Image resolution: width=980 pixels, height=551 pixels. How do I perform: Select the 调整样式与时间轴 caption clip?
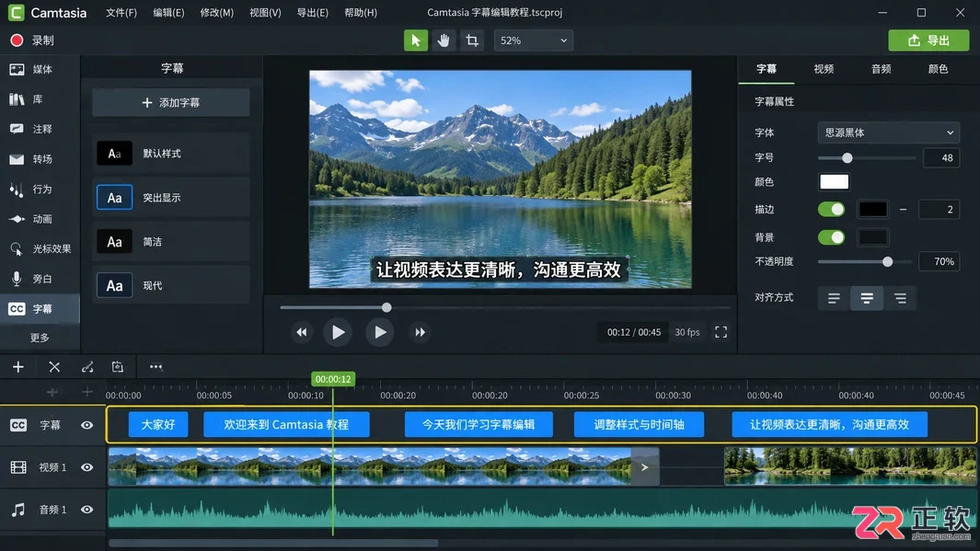point(639,425)
